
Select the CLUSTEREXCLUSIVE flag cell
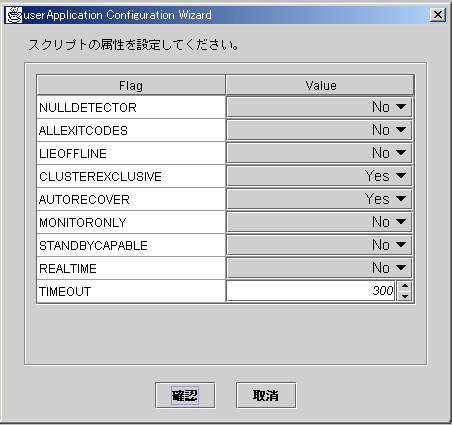click(131, 176)
